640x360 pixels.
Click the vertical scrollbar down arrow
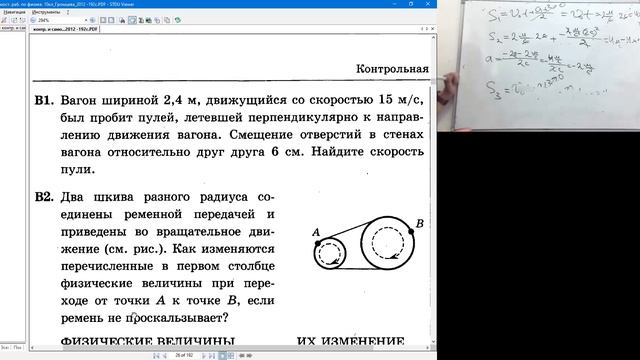click(x=433, y=341)
